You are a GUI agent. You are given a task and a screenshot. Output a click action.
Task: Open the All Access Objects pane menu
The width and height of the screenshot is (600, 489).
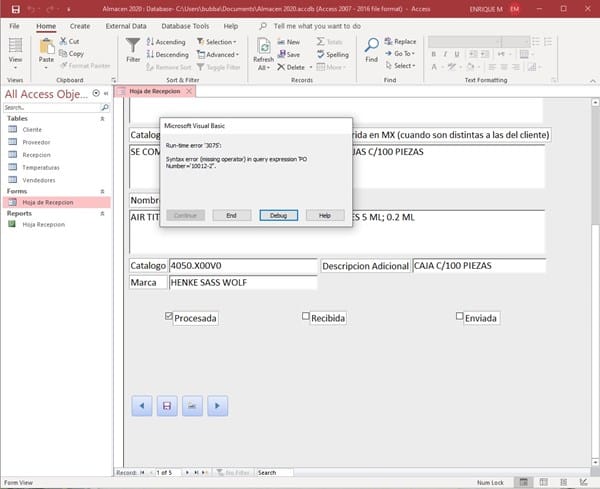(x=96, y=93)
